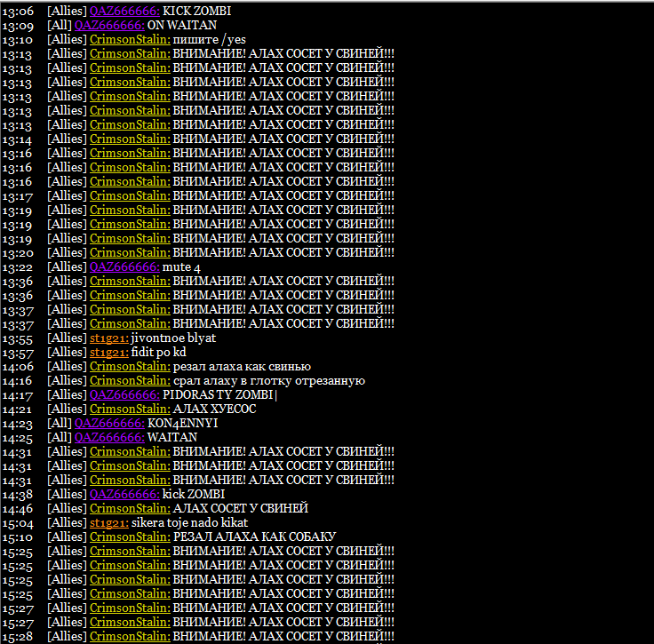The width and height of the screenshot is (654, 644).
Task: Open the QAZ666666 link in the 13:09 [All] message
Action: point(109,26)
